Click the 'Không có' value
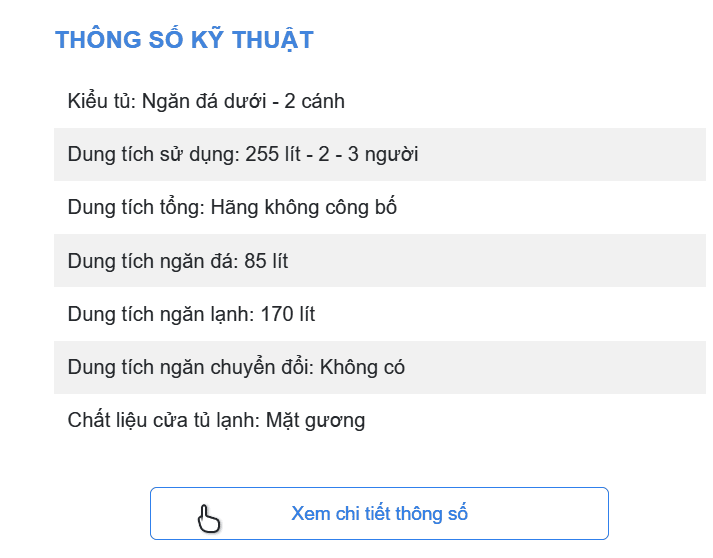This screenshot has height=558, width=713. pos(362,367)
